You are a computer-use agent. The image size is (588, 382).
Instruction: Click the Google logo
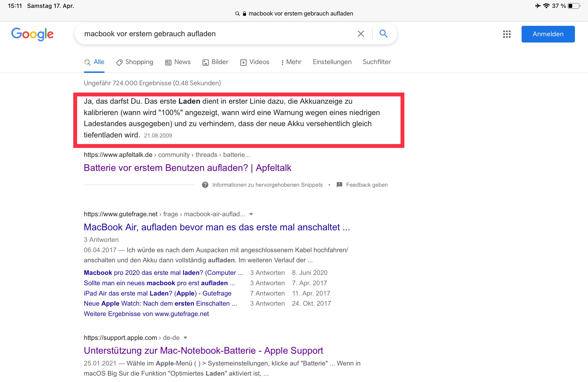click(x=32, y=34)
